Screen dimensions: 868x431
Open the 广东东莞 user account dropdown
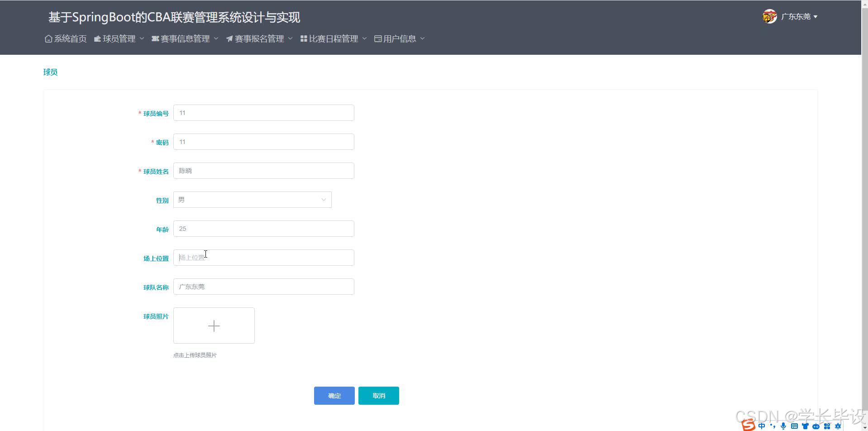[x=799, y=17]
